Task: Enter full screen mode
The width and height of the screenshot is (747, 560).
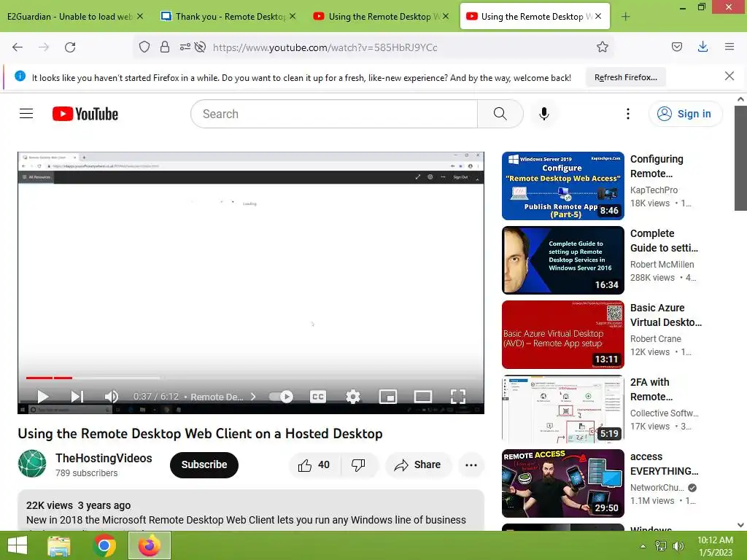Action: coord(458,396)
